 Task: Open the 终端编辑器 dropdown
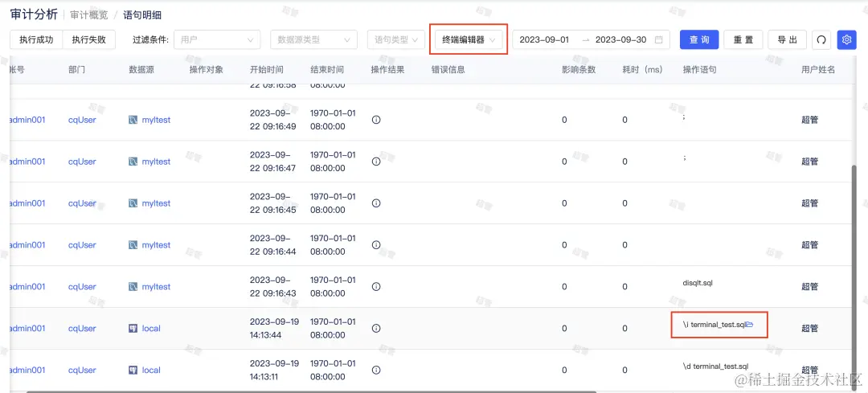coord(469,40)
